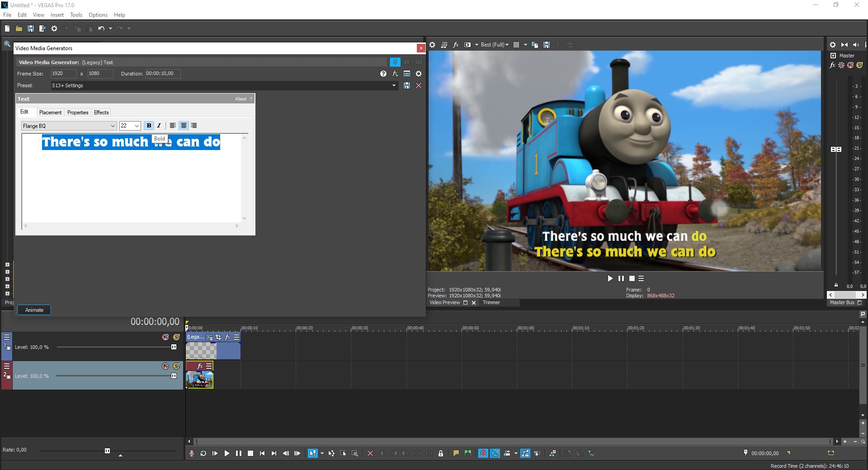This screenshot has width=868, height=470.
Task: Show grid overlays in the video preview
Action: point(516,45)
